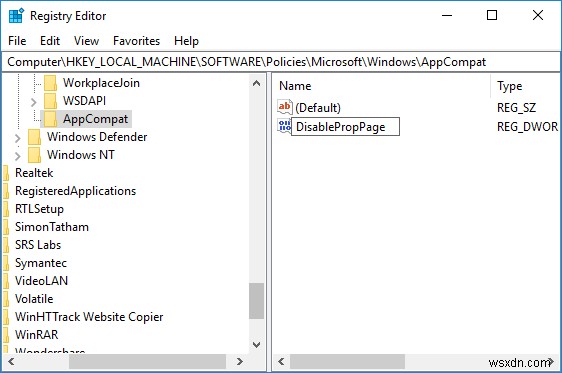Select the Symantec key

[x=41, y=263]
